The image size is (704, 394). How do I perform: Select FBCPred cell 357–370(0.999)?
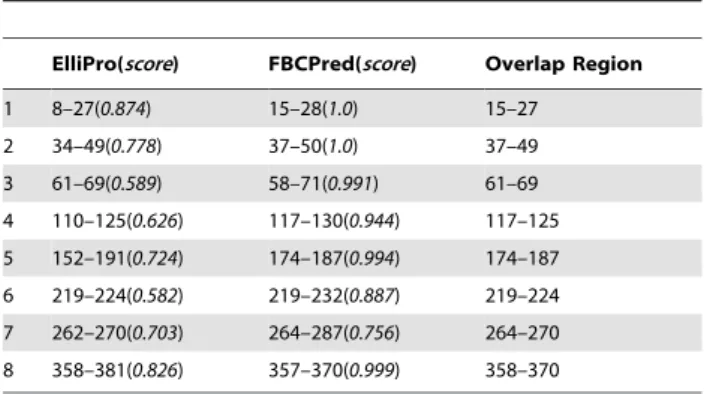coord(334,370)
